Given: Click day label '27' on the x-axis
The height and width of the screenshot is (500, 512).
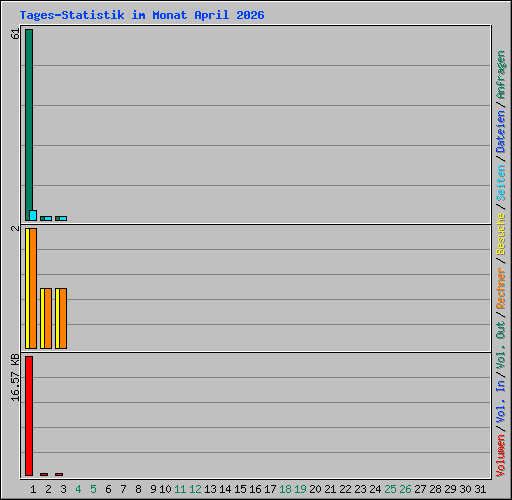Looking at the screenshot, I should pyautogui.click(x=420, y=489).
